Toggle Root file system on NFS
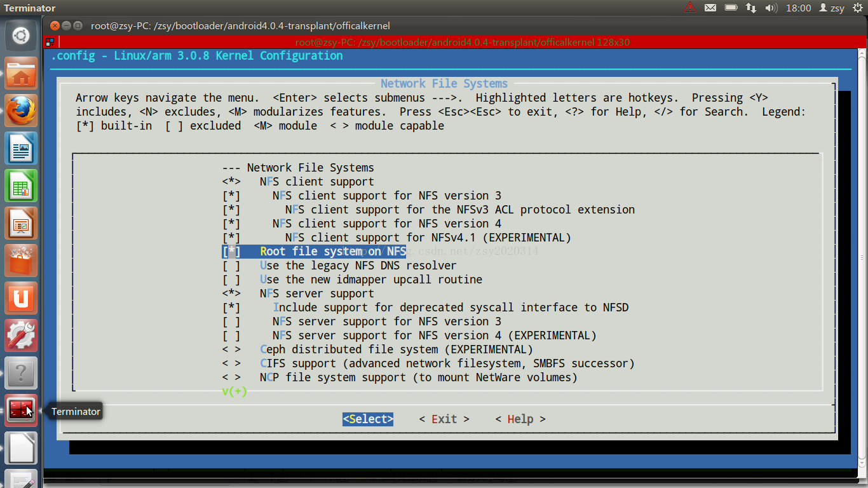 click(x=314, y=252)
